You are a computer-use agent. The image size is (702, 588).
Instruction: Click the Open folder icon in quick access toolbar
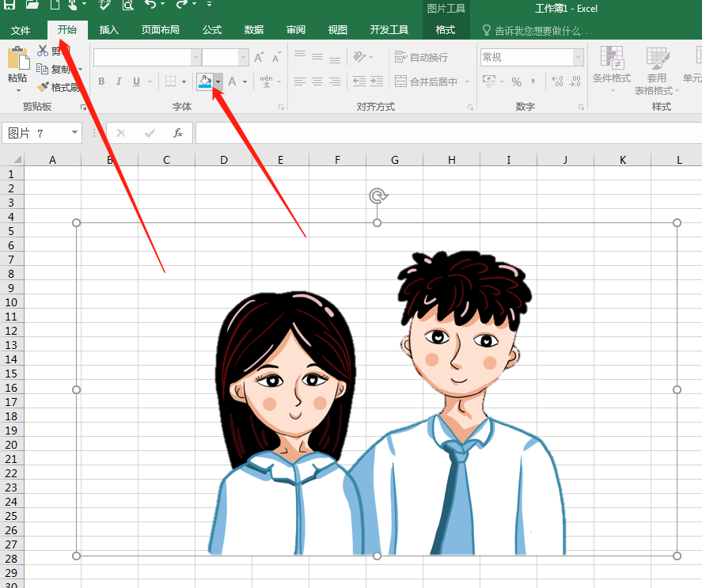[32, 5]
